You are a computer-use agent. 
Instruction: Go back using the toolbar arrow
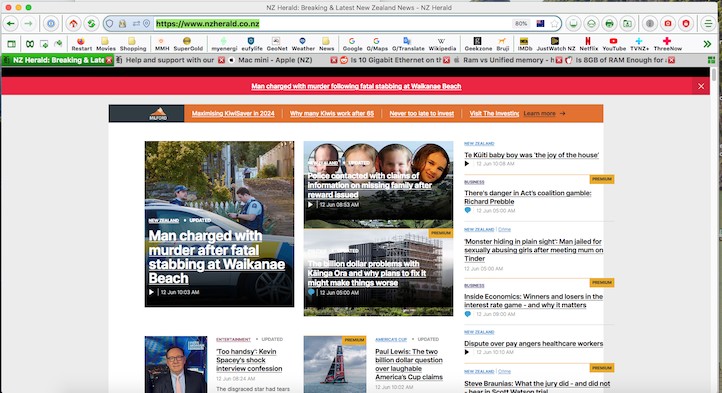pyautogui.click(x=11, y=23)
